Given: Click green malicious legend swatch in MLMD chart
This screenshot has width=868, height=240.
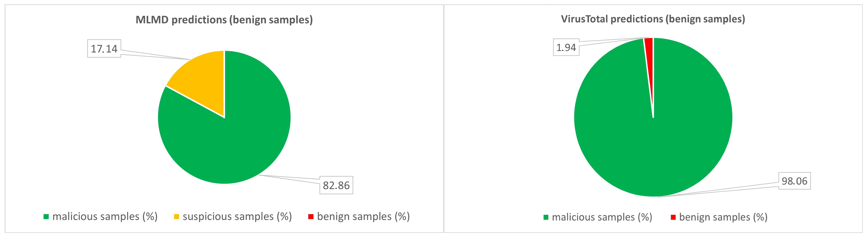Looking at the screenshot, I should 46,217.
